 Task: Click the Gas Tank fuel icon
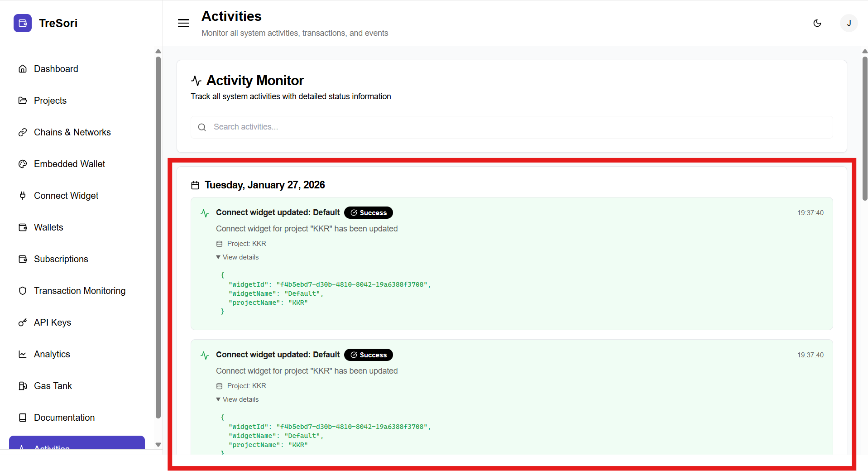click(x=23, y=386)
